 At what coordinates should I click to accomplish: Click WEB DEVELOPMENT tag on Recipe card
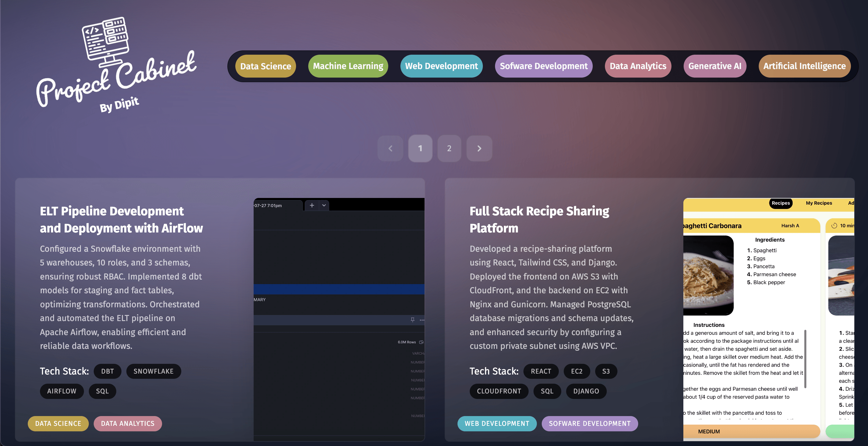click(x=497, y=423)
